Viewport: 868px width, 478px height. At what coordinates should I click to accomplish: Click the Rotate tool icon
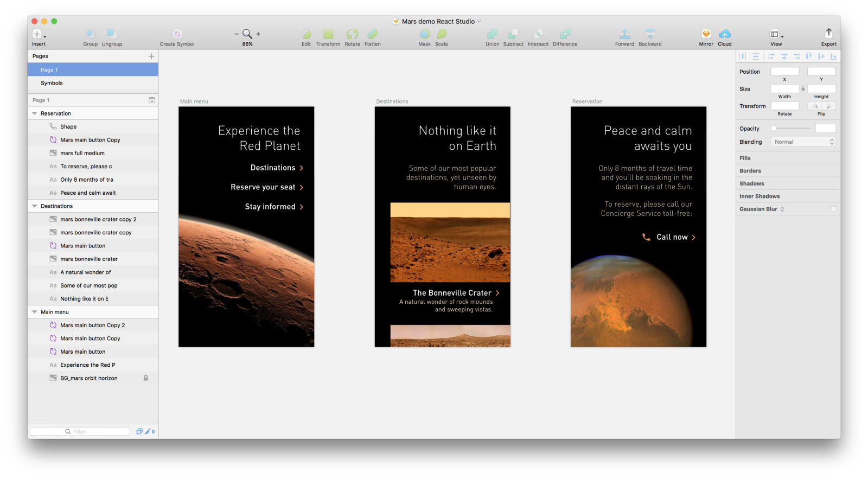coord(352,34)
